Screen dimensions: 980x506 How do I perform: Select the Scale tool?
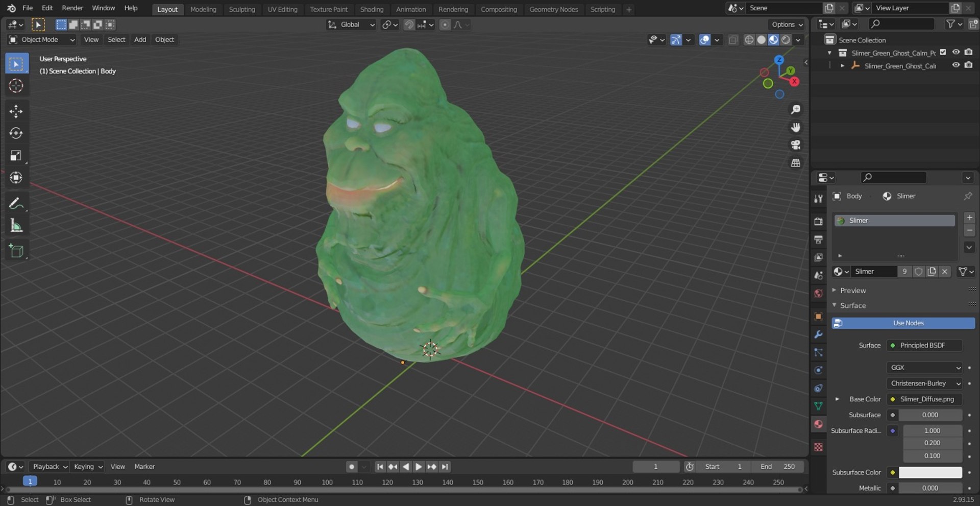click(x=16, y=155)
